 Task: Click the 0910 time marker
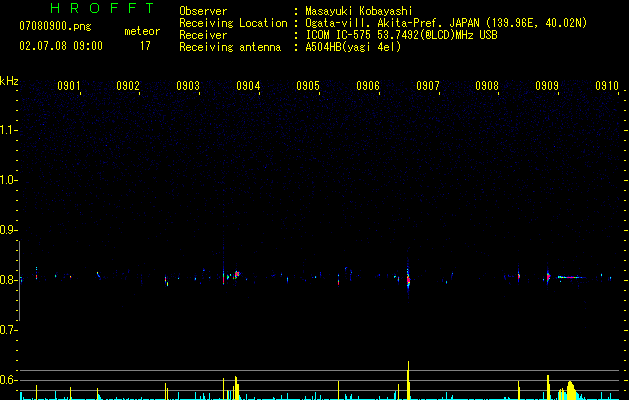coord(607,86)
